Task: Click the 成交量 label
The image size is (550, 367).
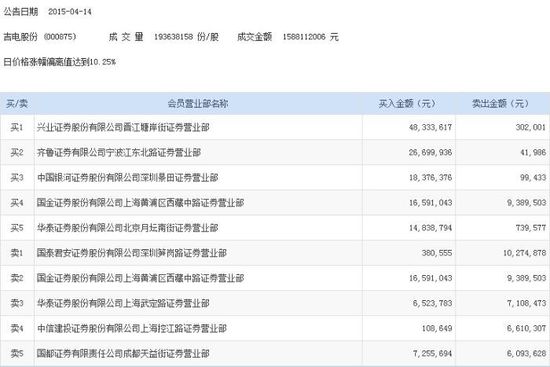Action: click(126, 36)
